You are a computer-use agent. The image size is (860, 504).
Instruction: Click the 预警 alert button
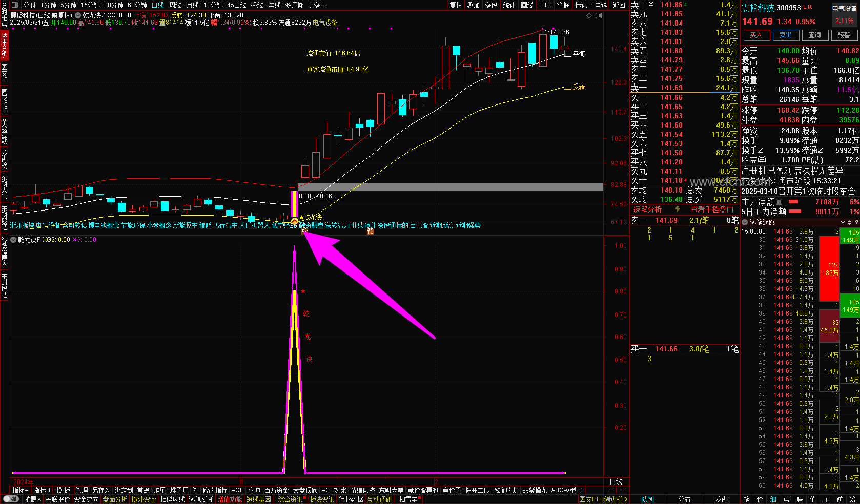[x=844, y=35]
